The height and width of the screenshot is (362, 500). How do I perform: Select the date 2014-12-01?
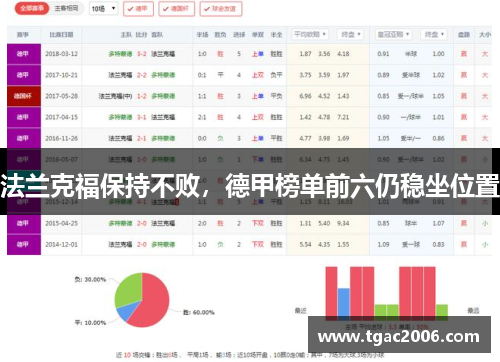(61, 244)
